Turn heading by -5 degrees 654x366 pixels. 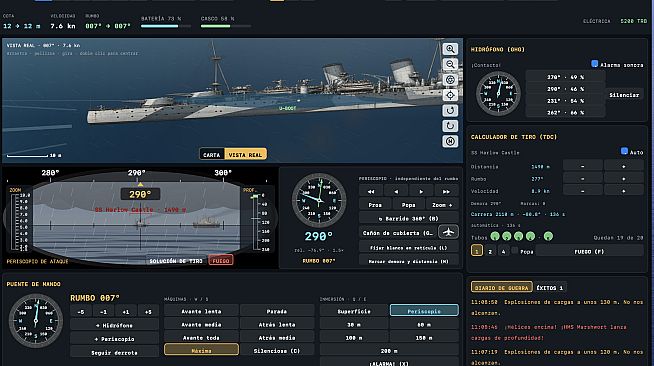[x=81, y=311]
